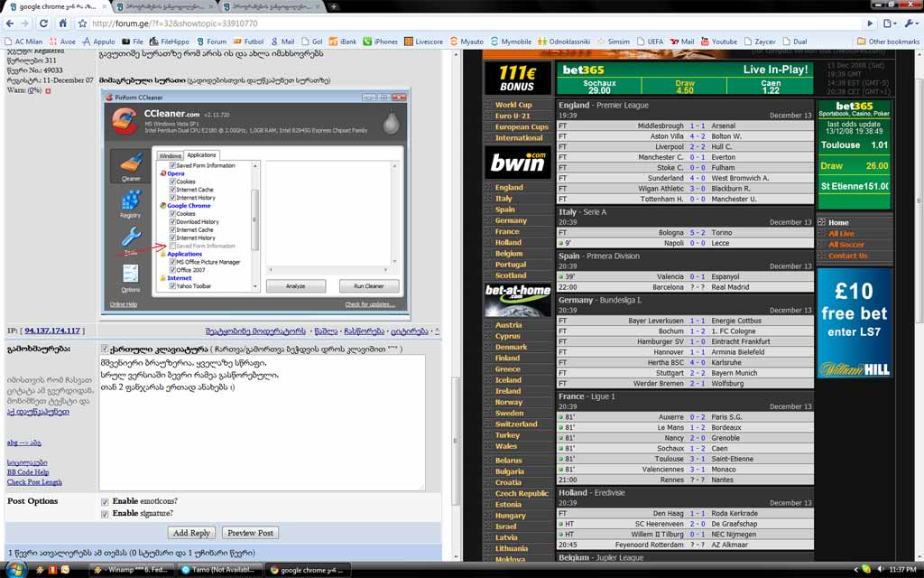Switch to the second Chrome tab
Screen dimensions: 924x578
point(164,7)
